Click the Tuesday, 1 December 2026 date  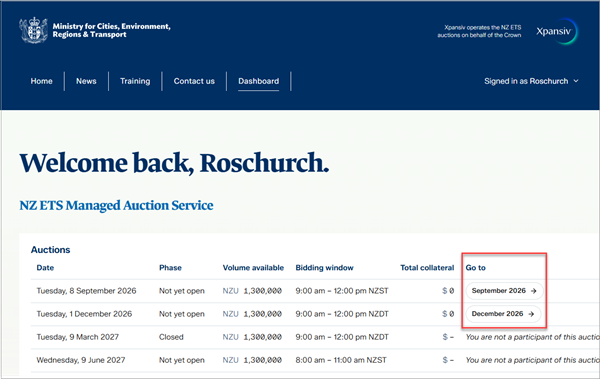coord(84,314)
